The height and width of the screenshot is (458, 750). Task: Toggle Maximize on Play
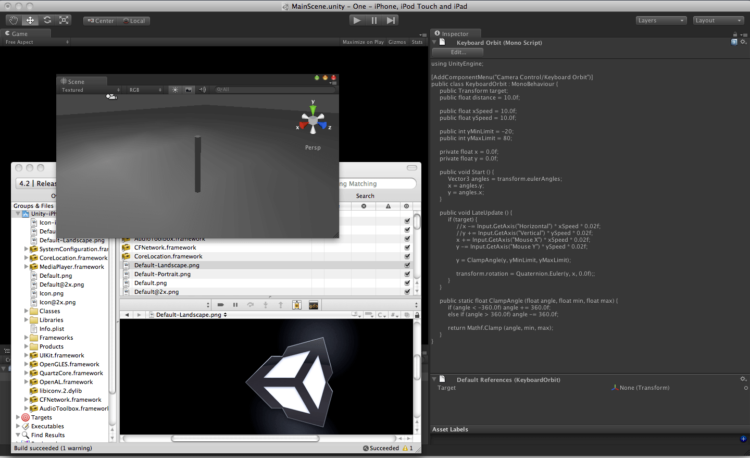pos(363,42)
